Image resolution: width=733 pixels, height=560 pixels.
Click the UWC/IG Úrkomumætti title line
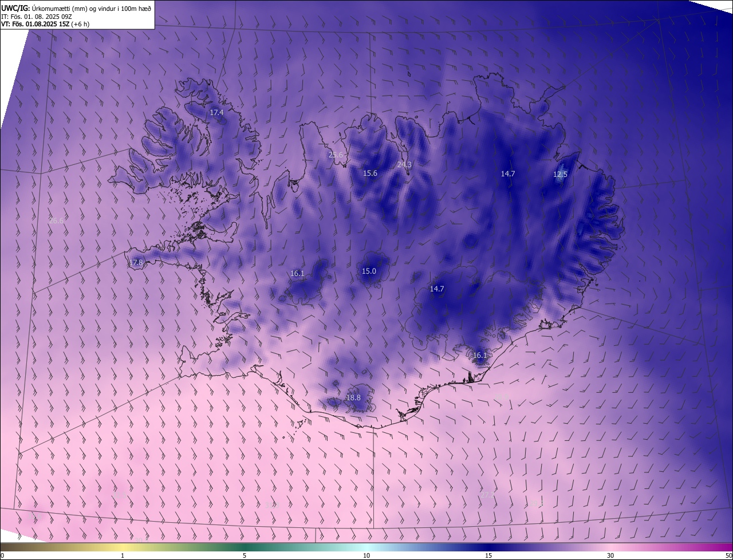[76, 8]
